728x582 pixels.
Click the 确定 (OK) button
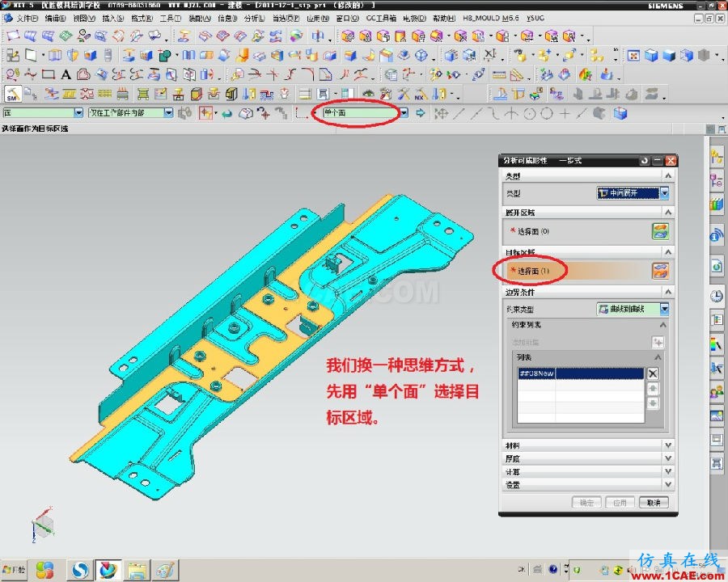[x=586, y=503]
